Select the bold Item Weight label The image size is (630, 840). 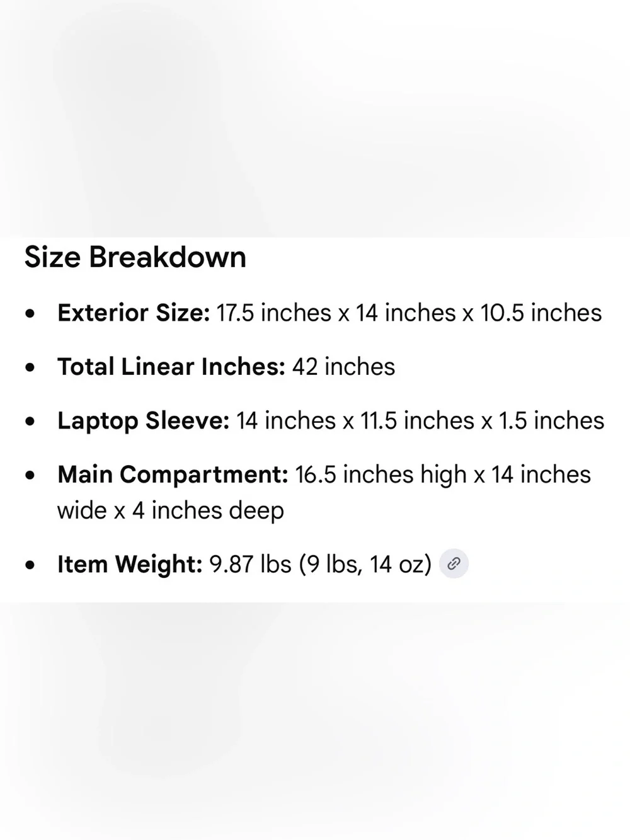pyautogui.click(x=130, y=564)
